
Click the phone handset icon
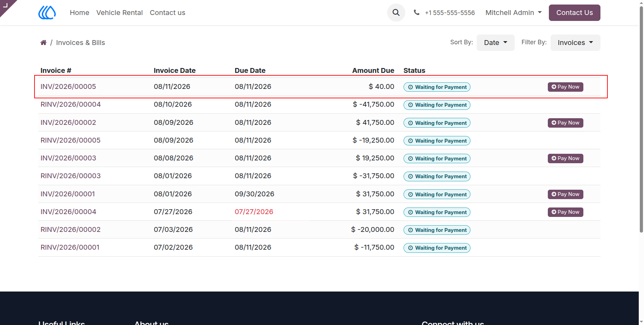point(416,13)
